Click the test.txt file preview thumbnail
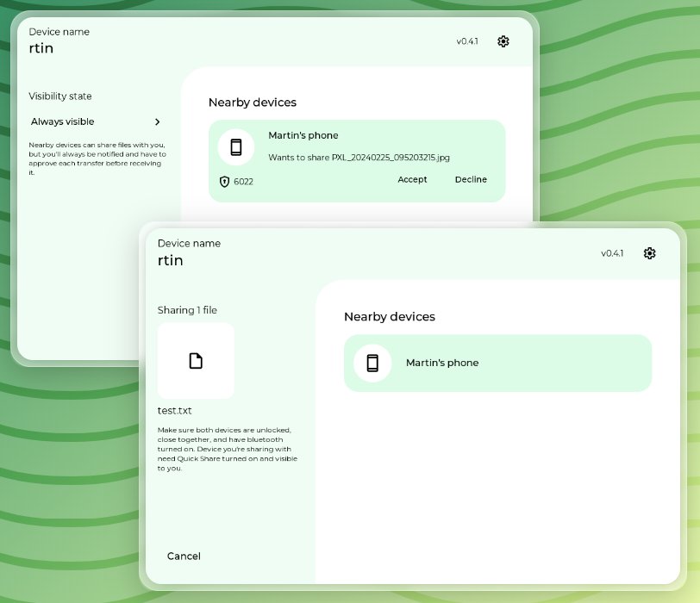Viewport: 700px width, 603px height. (x=196, y=360)
